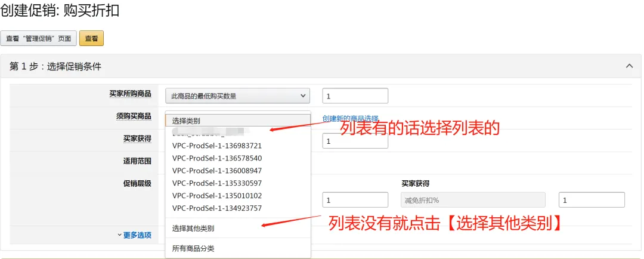Viewport: 644px width, 259px height.
Task: Click the rightmost discount value input
Action: click(x=592, y=200)
